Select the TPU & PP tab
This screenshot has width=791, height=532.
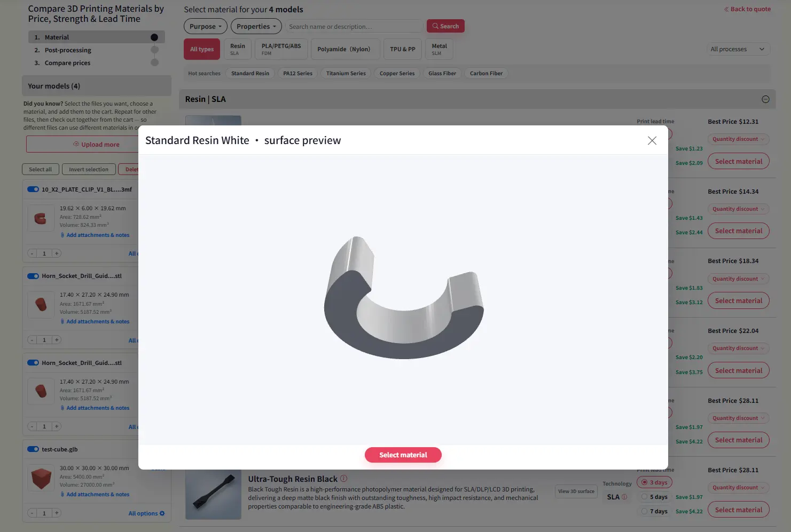click(x=403, y=49)
